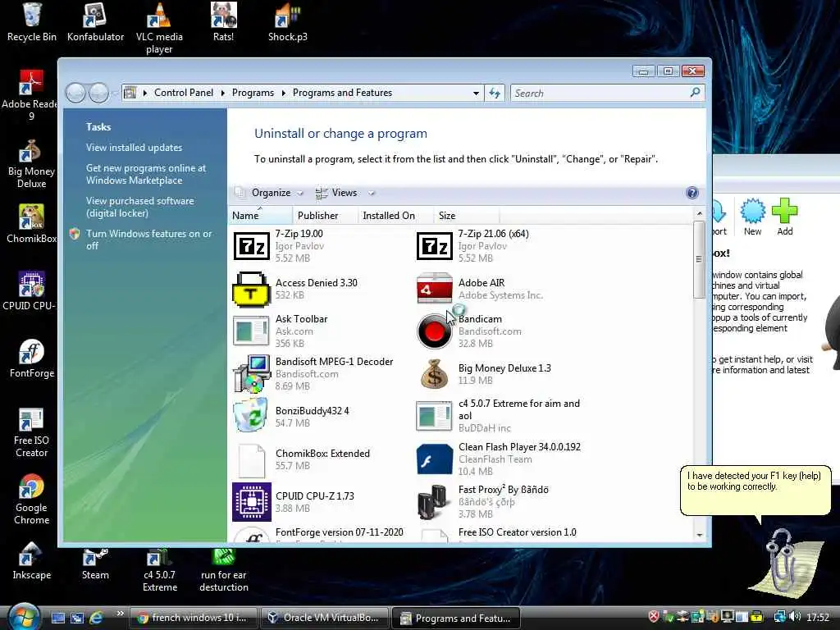This screenshot has height=630, width=840.
Task: Expand the arrow after Control Panel breadcrumb
Action: (x=222, y=94)
